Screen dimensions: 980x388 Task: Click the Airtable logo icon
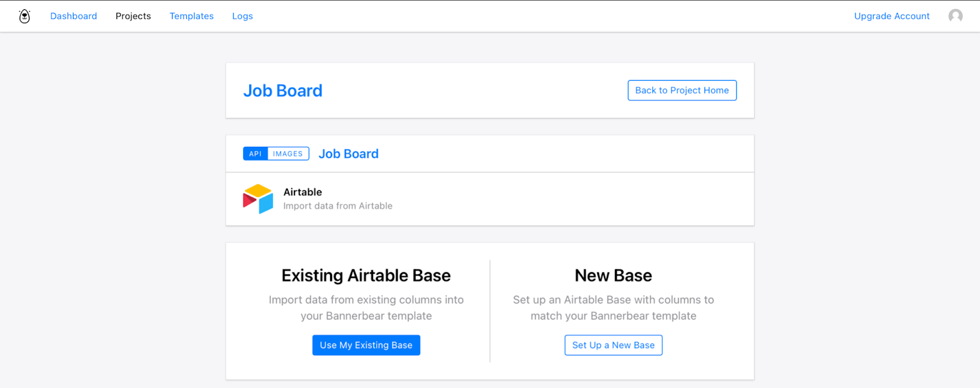(258, 199)
